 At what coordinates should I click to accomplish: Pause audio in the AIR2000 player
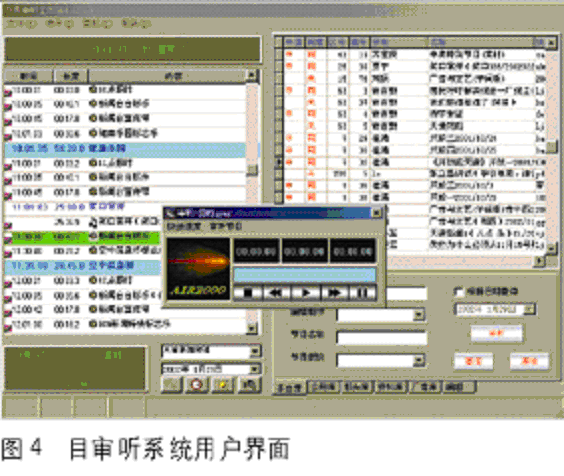click(363, 293)
